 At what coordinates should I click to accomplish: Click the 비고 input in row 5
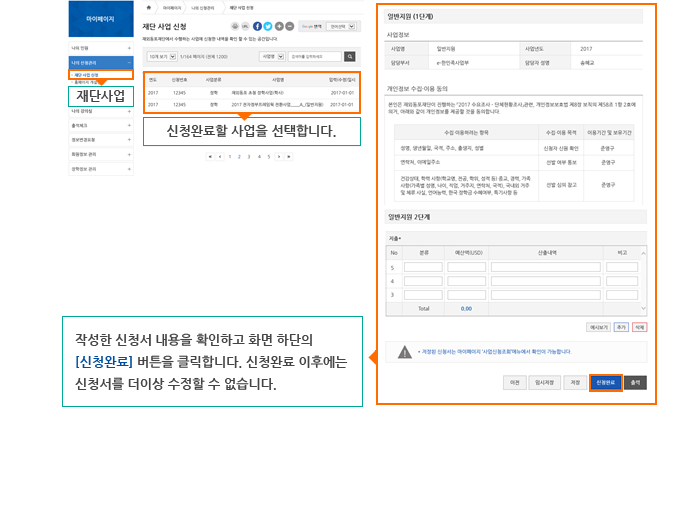pyautogui.click(x=622, y=267)
